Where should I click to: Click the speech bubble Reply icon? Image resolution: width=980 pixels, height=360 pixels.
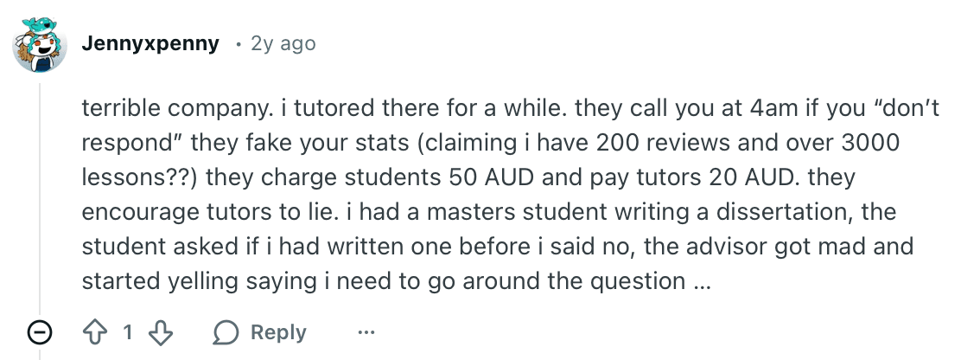pos(226,332)
